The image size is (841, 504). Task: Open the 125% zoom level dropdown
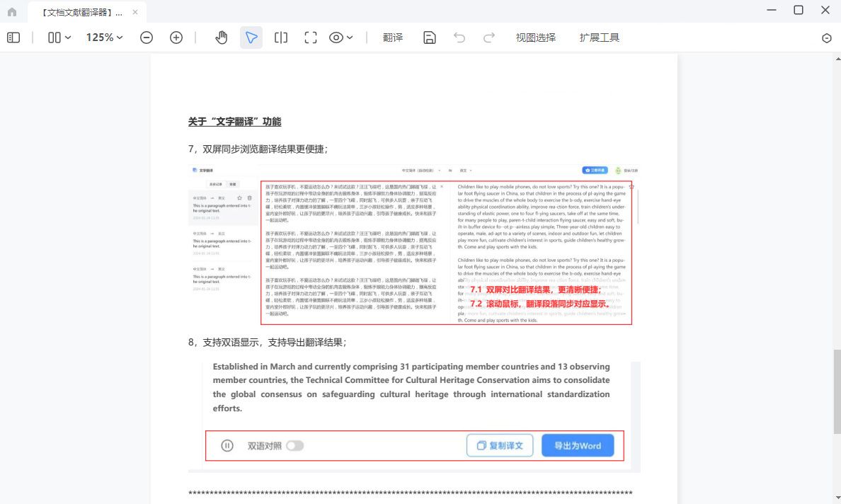pyautogui.click(x=105, y=38)
